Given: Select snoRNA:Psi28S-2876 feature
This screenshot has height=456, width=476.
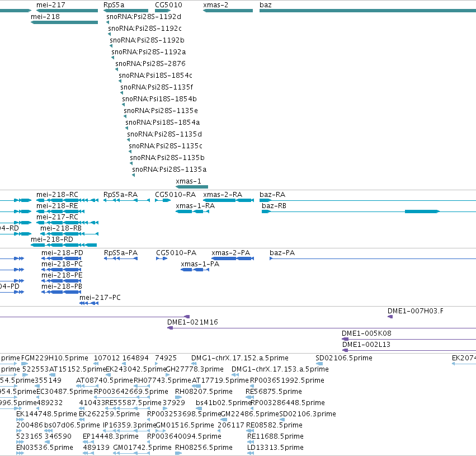Looking at the screenshot, I should (x=116, y=69).
